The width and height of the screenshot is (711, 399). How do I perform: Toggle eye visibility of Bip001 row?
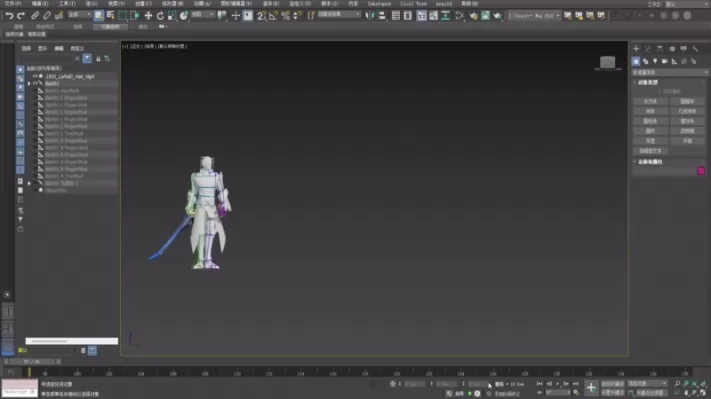point(35,83)
